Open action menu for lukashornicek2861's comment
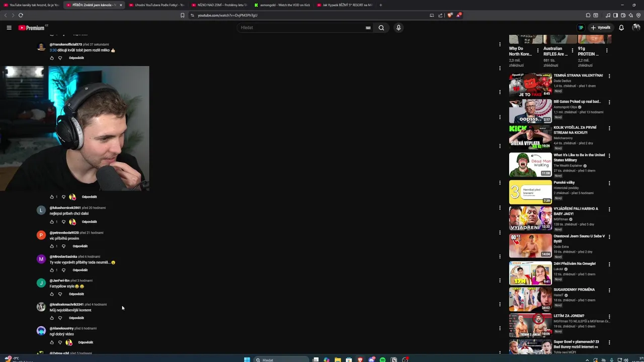Viewport: 644px width, 362px height. point(500,208)
